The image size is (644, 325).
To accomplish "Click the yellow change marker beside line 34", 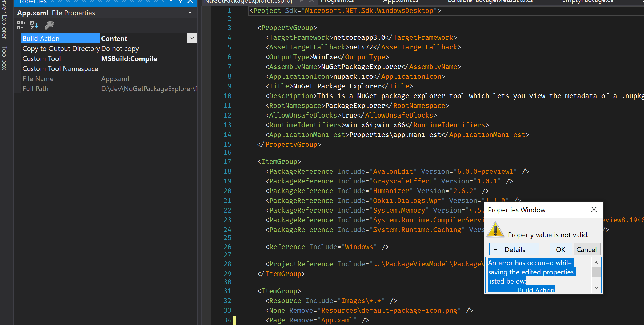I will [234, 320].
